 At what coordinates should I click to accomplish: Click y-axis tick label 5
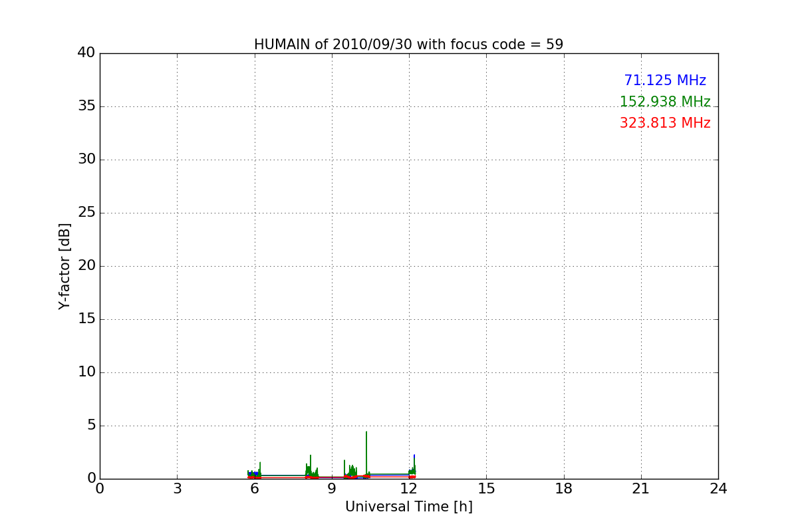click(x=90, y=426)
